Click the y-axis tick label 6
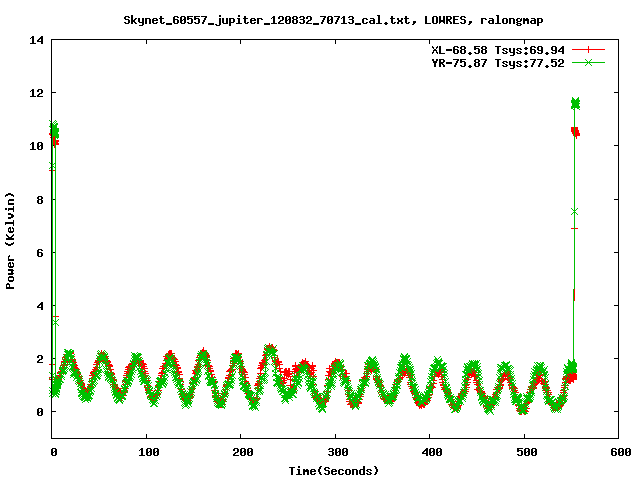This screenshot has width=640, height=480. [x=40, y=253]
